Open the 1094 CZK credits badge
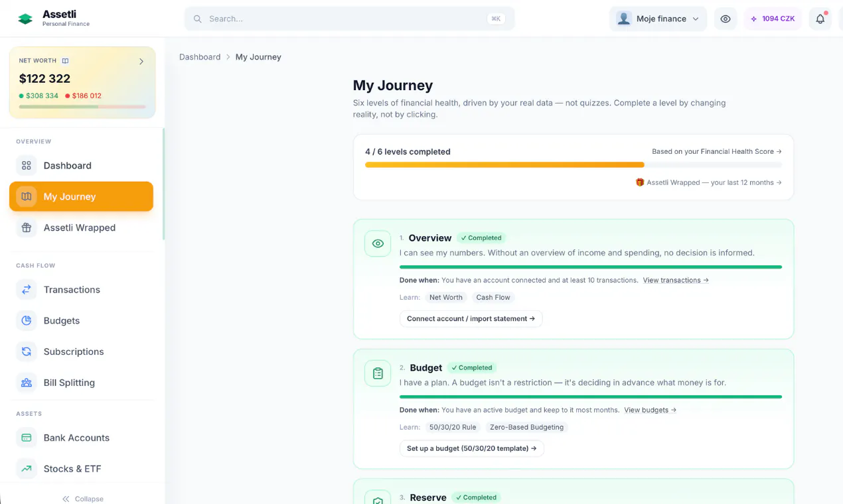 coord(773,19)
